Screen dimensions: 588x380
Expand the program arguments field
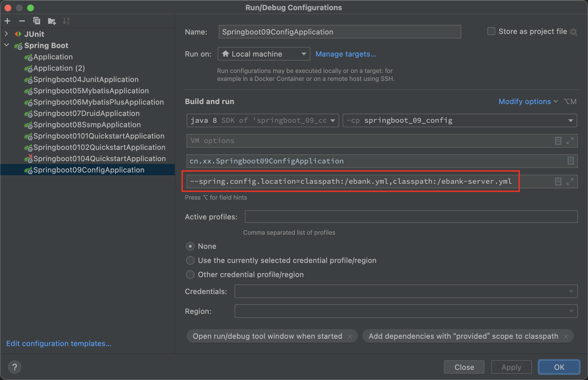pyautogui.click(x=570, y=182)
